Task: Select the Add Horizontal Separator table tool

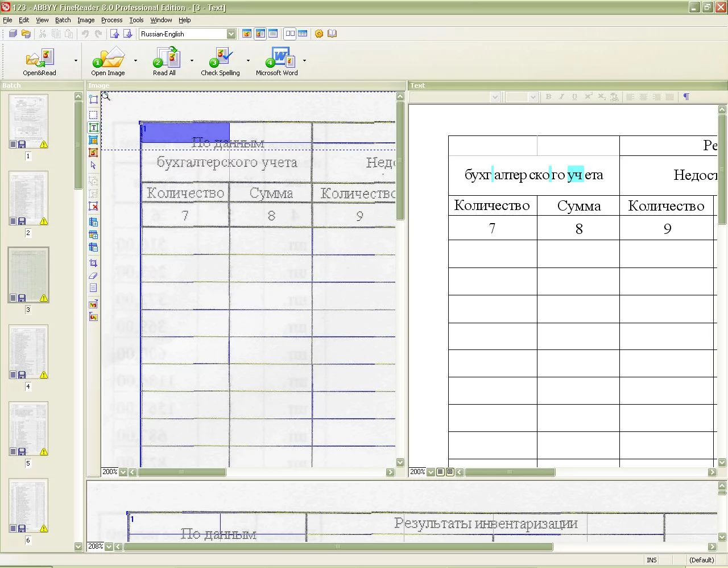Action: click(x=93, y=234)
